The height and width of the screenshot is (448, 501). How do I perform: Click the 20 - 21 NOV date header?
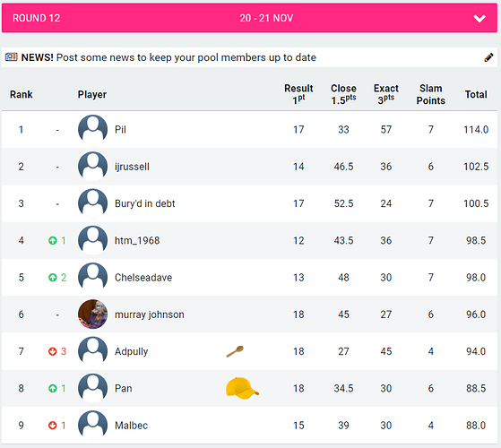pyautogui.click(x=266, y=18)
